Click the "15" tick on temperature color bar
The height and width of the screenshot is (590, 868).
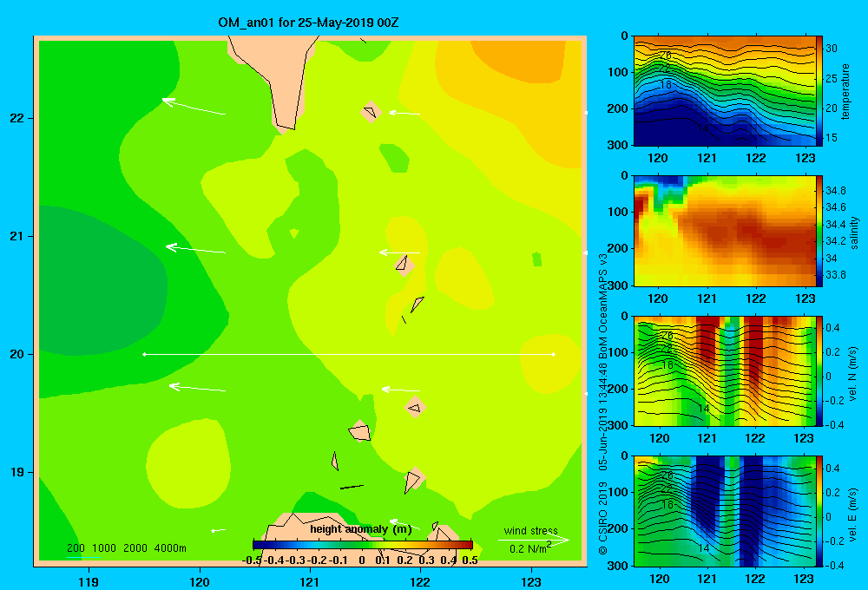(832, 138)
